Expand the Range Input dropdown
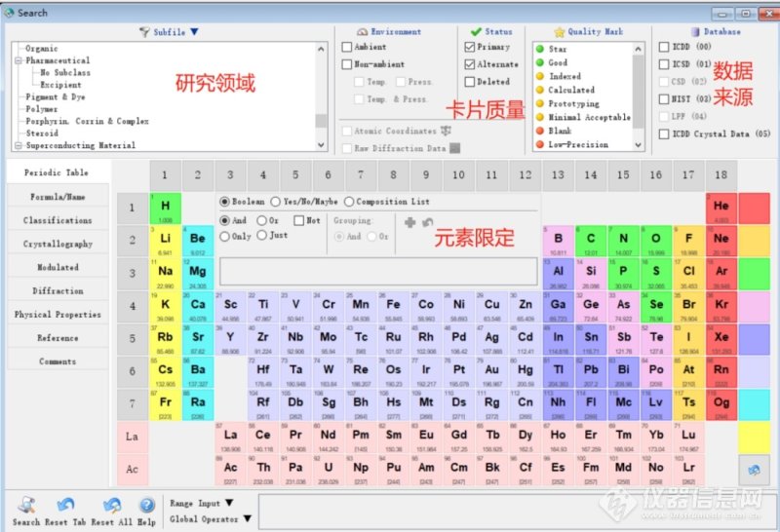780x532 pixels. (229, 503)
